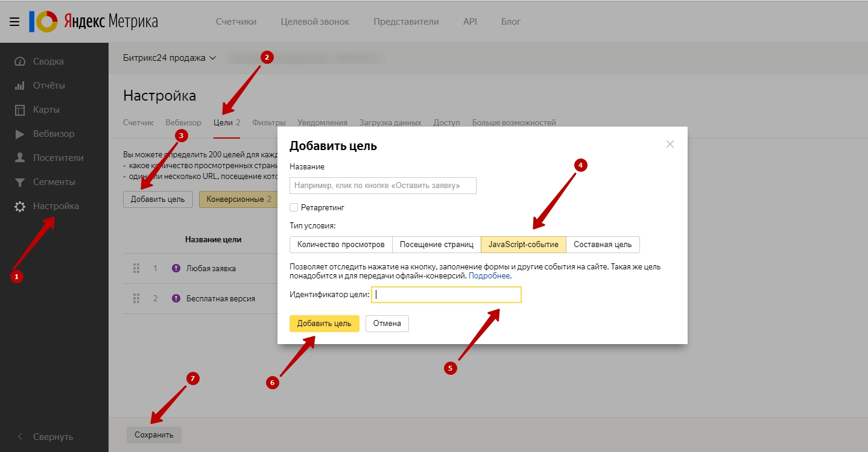The width and height of the screenshot is (868, 452).
Task: Select JavaScript-событие condition type
Action: tap(524, 244)
